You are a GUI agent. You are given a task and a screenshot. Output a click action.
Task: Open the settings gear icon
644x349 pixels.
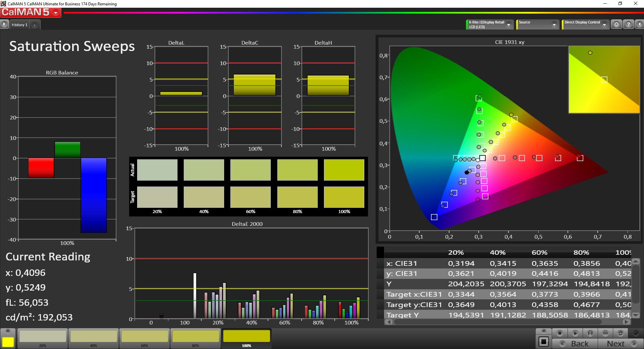[616, 24]
